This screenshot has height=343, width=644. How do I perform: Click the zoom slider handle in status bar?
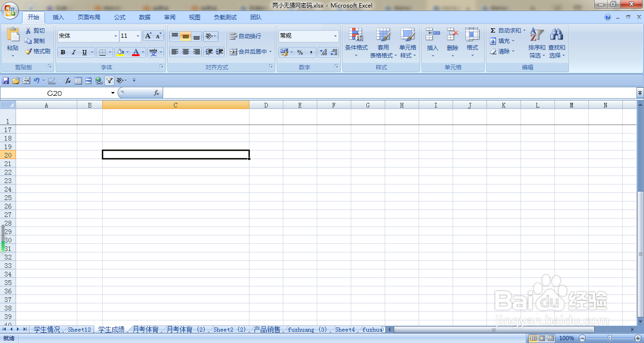(610, 338)
